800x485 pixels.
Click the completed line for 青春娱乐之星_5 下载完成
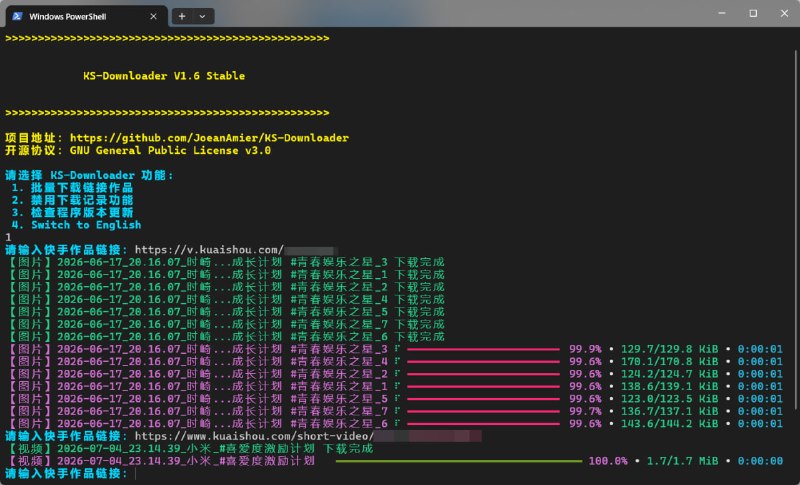225,312
